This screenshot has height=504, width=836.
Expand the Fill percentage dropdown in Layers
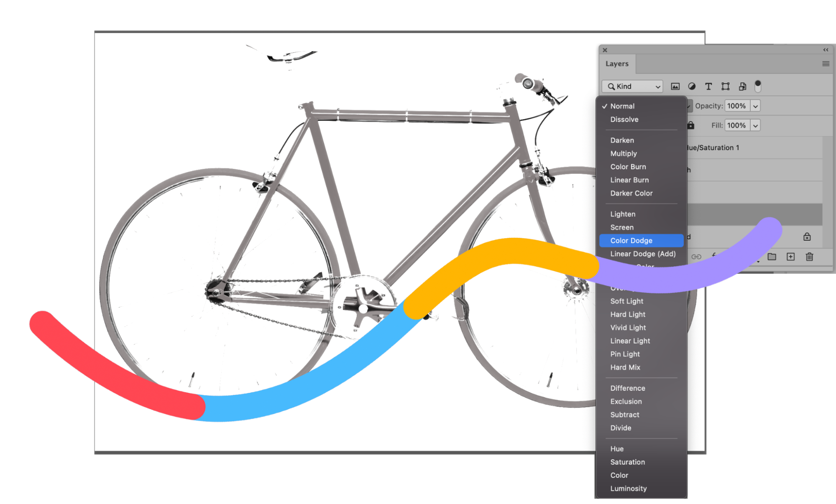755,125
